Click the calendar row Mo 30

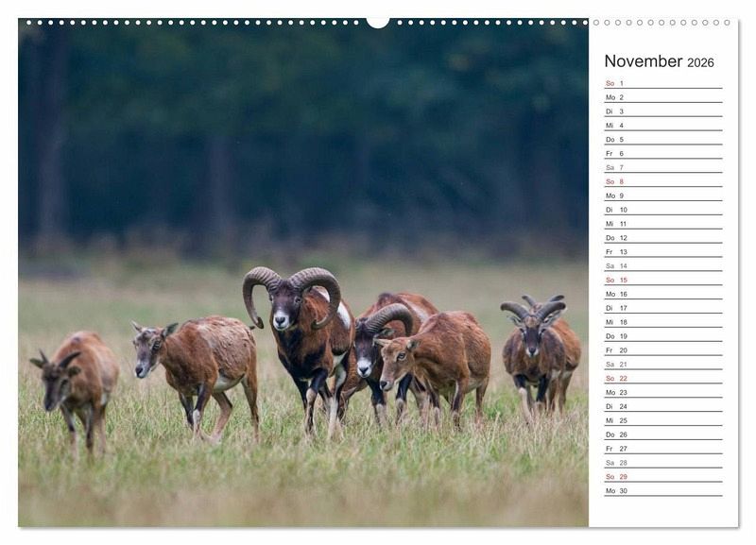[663, 490]
